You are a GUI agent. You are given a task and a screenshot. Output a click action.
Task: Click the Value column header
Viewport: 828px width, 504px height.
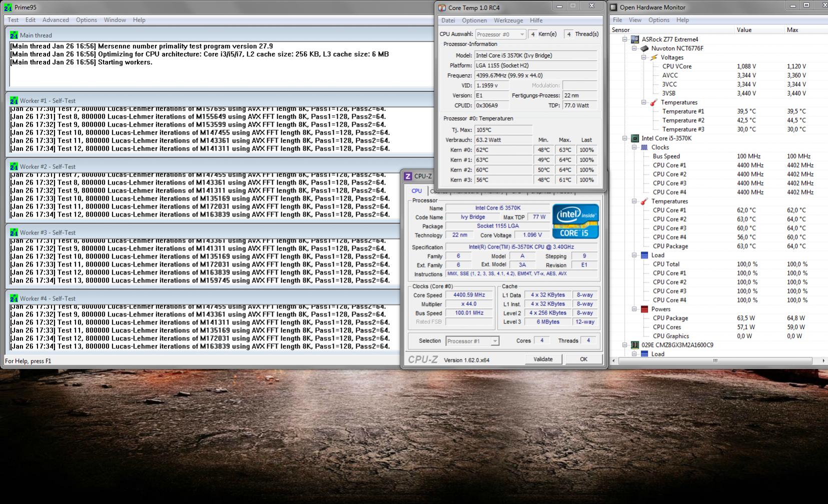pyautogui.click(x=760, y=30)
